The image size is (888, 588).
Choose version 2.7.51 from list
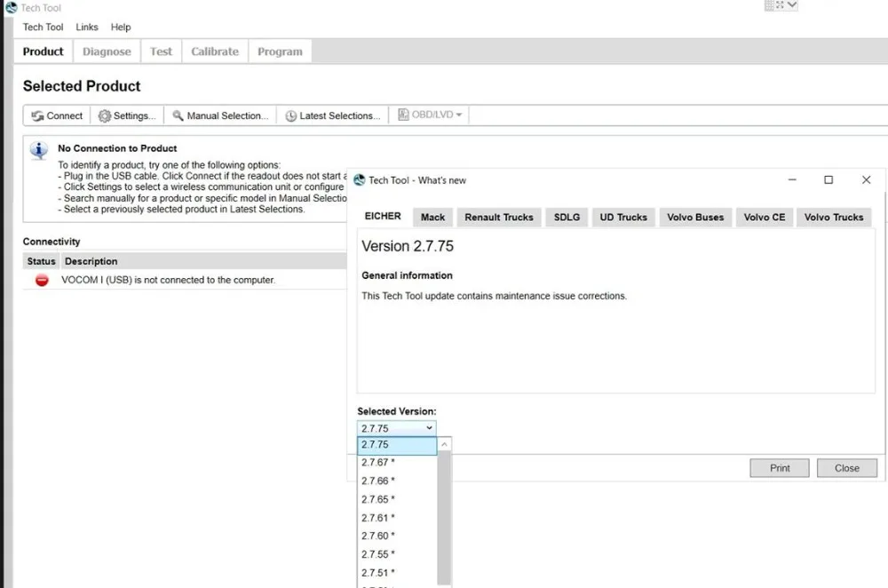pyautogui.click(x=397, y=573)
